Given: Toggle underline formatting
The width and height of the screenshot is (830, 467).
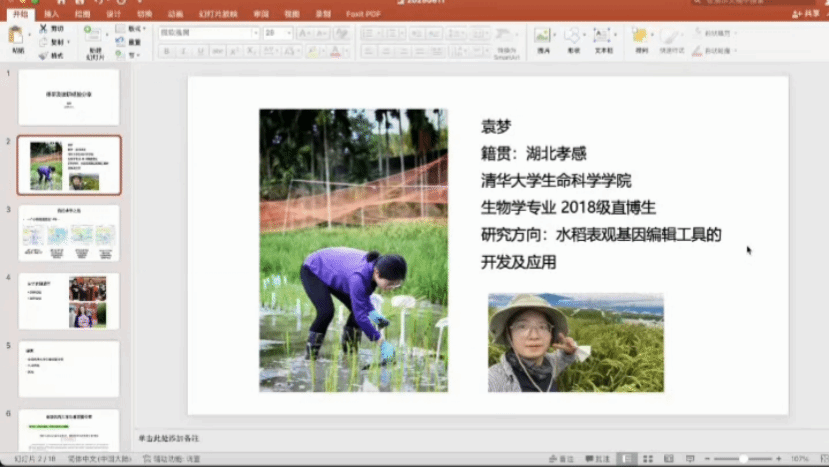Looking at the screenshot, I should [x=199, y=51].
